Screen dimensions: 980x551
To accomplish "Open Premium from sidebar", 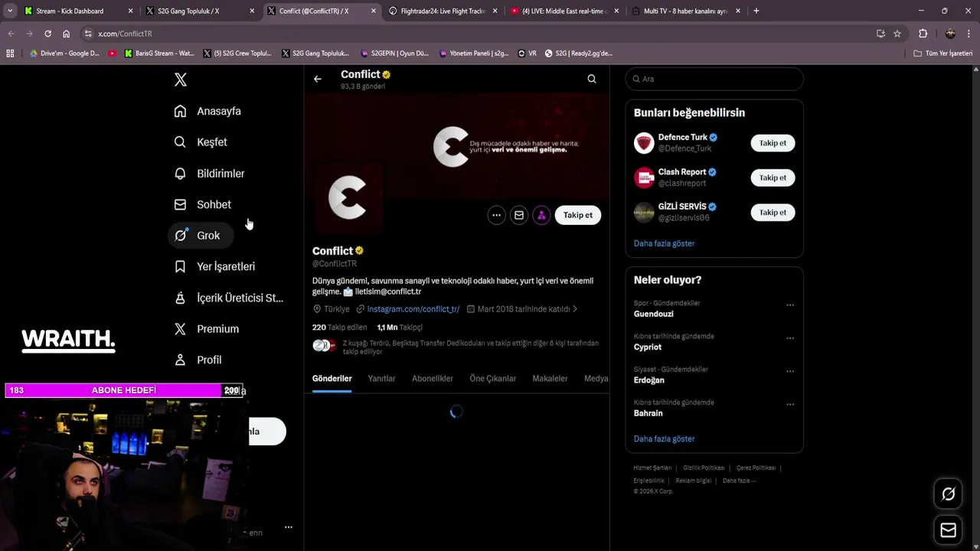I will (x=207, y=329).
